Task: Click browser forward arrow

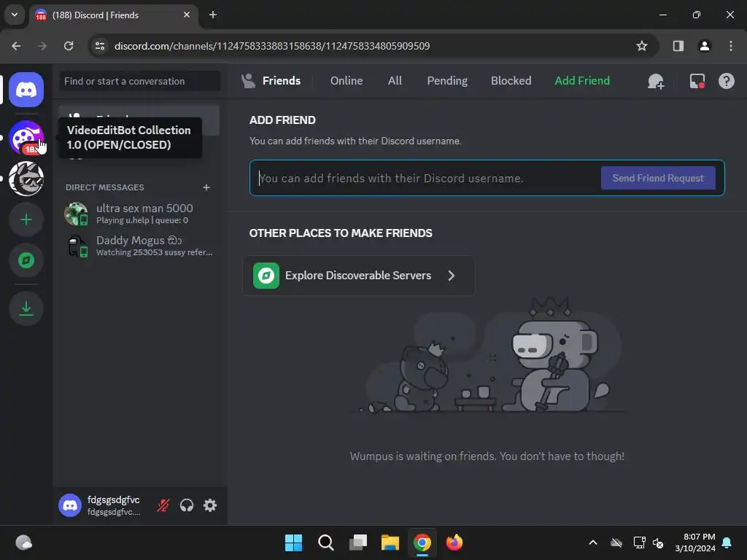Action: click(42, 46)
